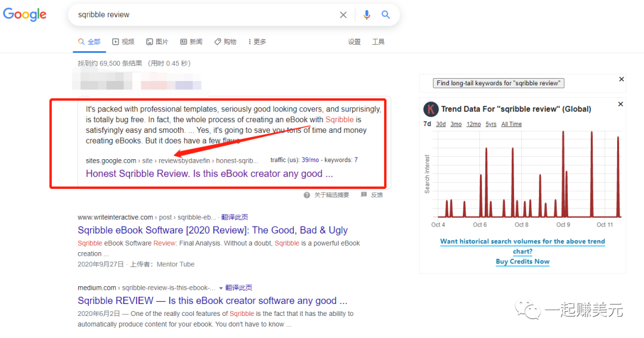Click sites.google.com breadcrumb URL in snippet

(172, 160)
